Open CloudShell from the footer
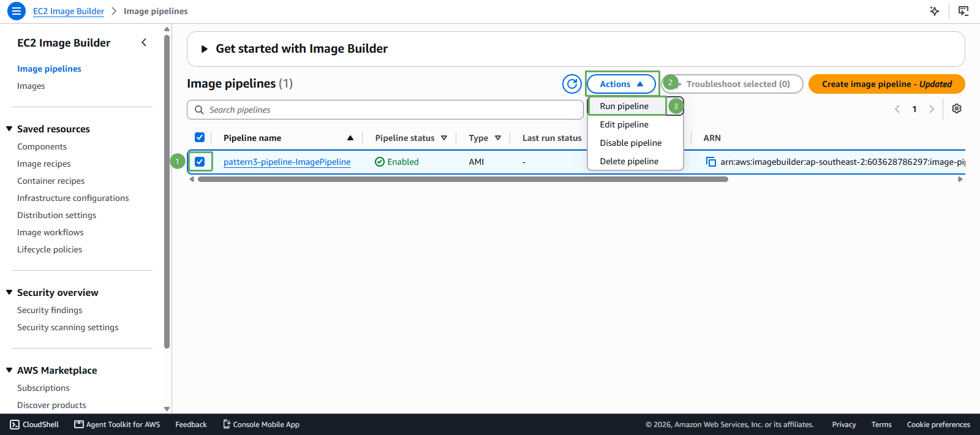This screenshot has width=980, height=435. click(x=34, y=425)
